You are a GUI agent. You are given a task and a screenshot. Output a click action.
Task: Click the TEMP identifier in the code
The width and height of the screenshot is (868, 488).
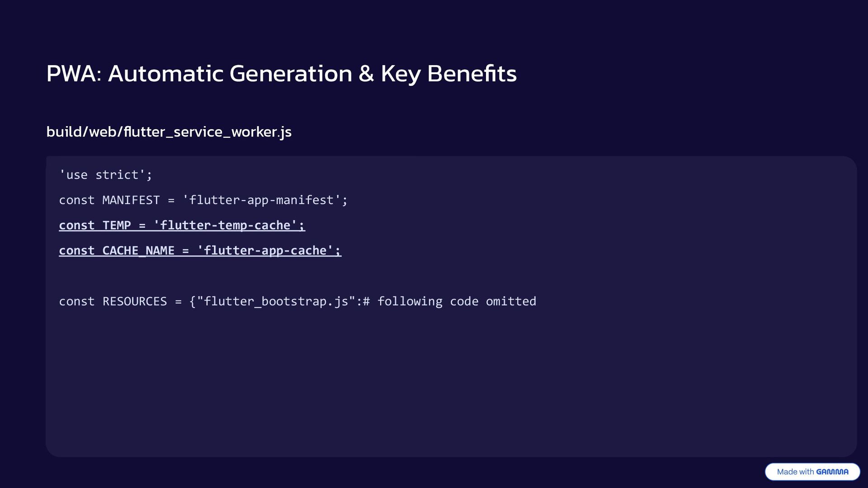[x=117, y=225]
